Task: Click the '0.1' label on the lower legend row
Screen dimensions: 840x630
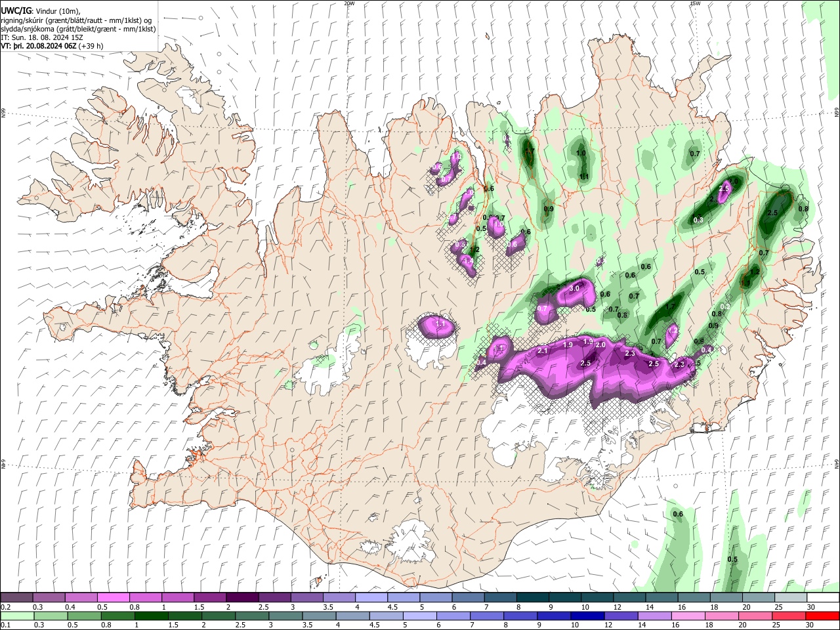Action: pyautogui.click(x=6, y=624)
